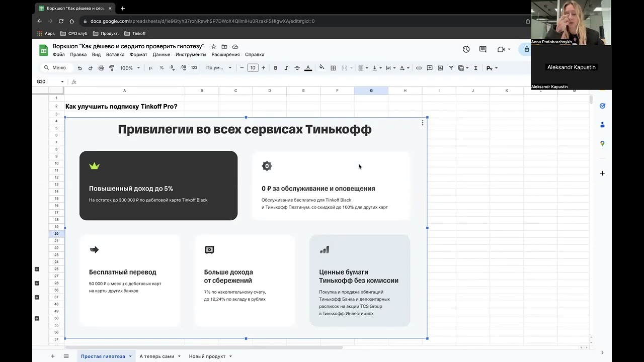This screenshot has width=644, height=362.
Task: Open text wrapping dropdown
Action: coord(390,68)
